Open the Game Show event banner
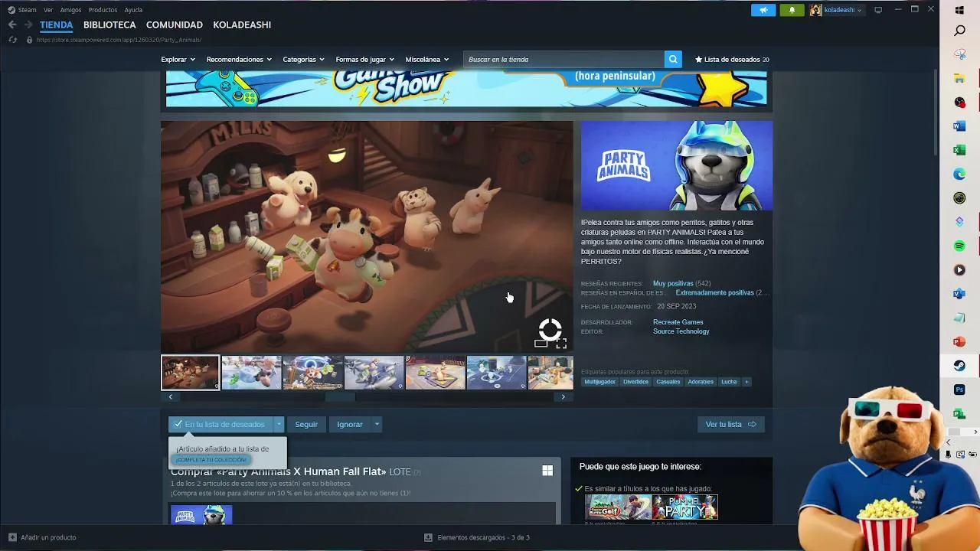 [x=466, y=89]
